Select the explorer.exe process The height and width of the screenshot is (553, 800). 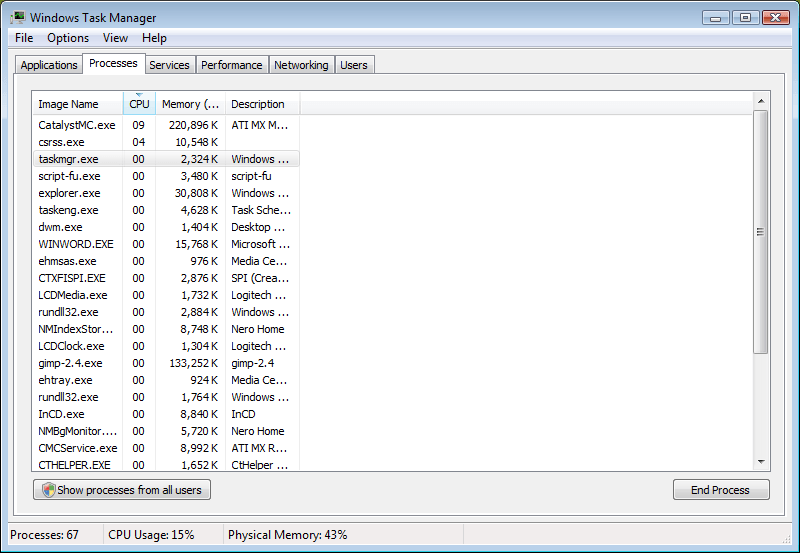click(166, 193)
